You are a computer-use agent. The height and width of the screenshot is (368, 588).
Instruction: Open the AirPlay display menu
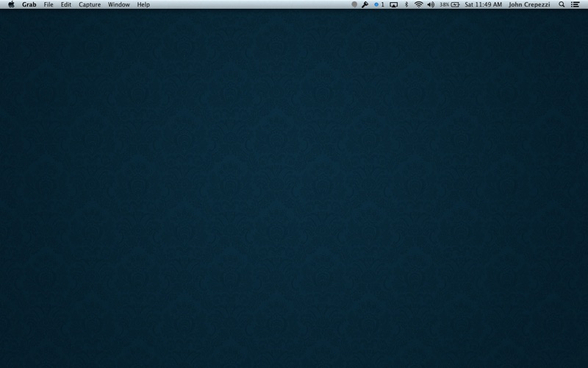[394, 4]
